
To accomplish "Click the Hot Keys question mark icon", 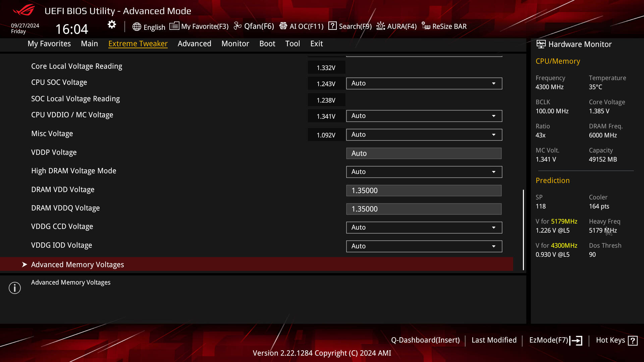I will [633, 341].
